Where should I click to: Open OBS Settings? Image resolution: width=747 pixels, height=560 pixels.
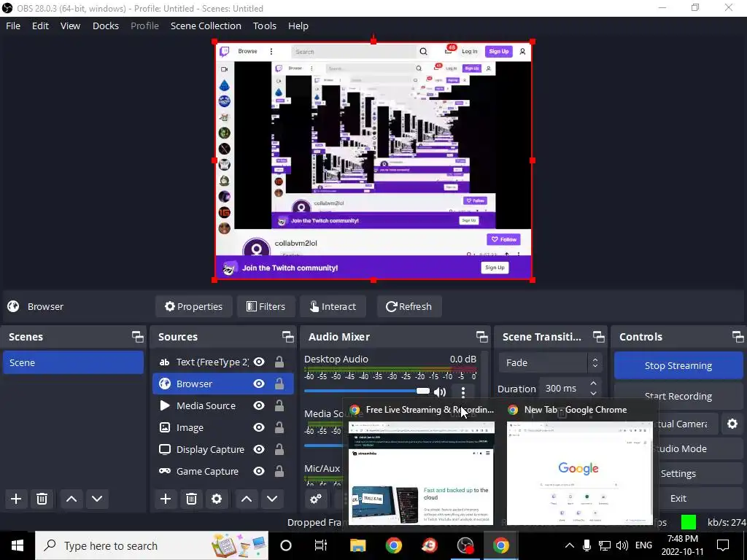tap(678, 473)
